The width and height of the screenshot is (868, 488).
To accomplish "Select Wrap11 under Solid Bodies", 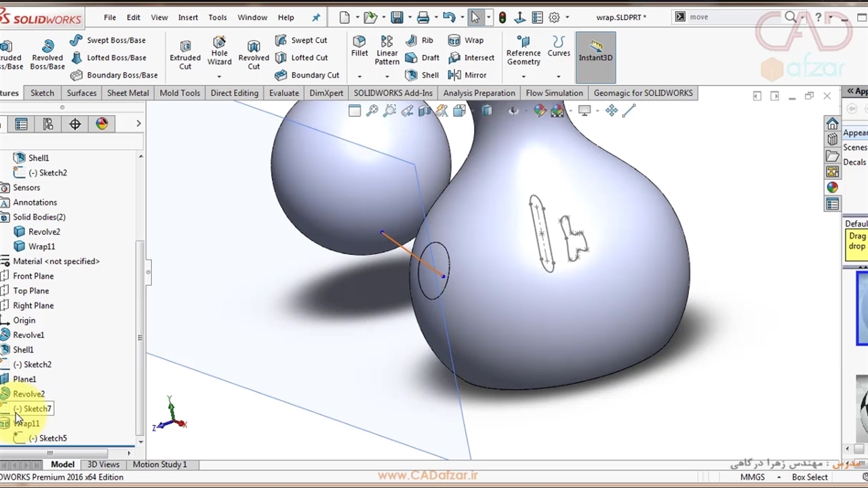I will pyautogui.click(x=41, y=247).
